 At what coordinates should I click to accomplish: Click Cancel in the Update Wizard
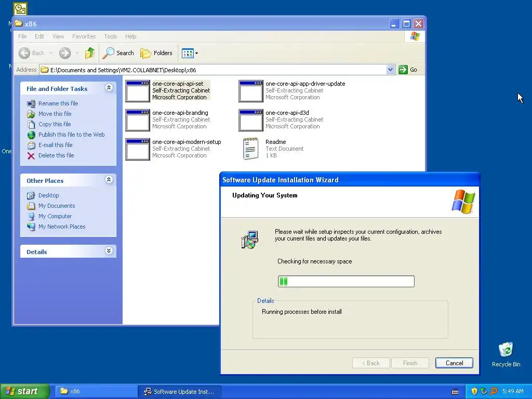coord(454,363)
